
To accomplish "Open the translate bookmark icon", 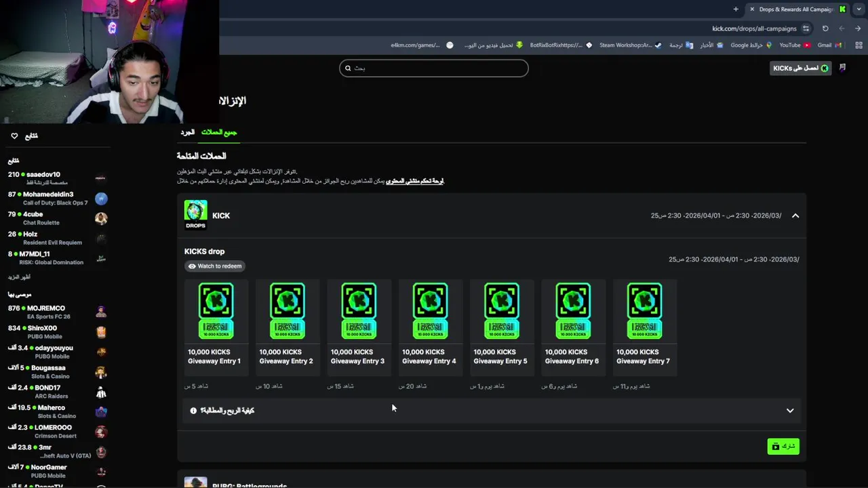I will pos(682,45).
